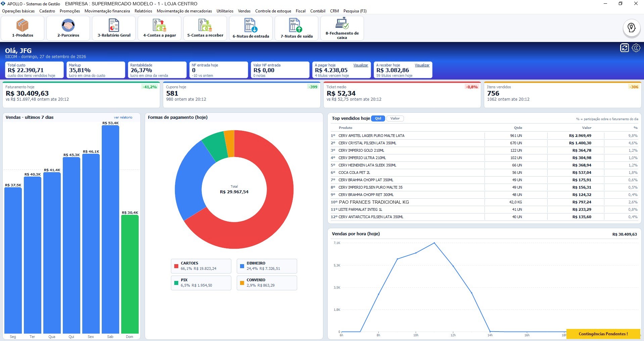This screenshot has height=341, width=644.
Task: Open the Cadastro menu
Action: coord(47,11)
